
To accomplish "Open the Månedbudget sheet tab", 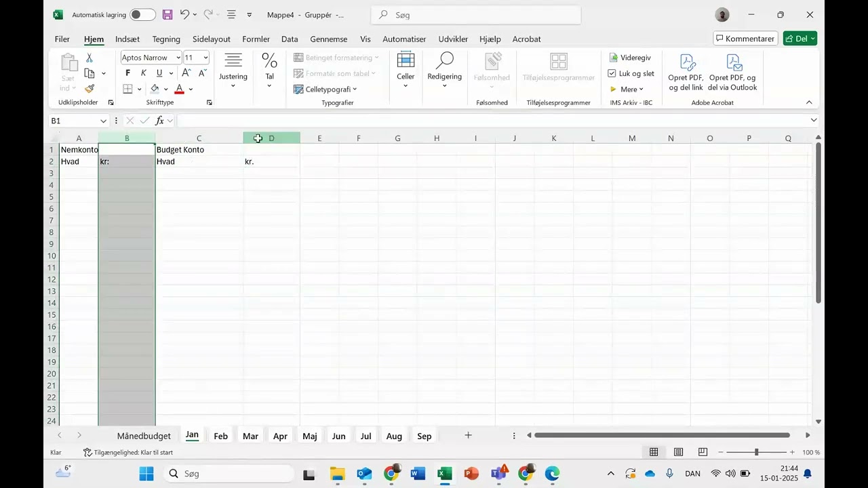I will click(144, 436).
